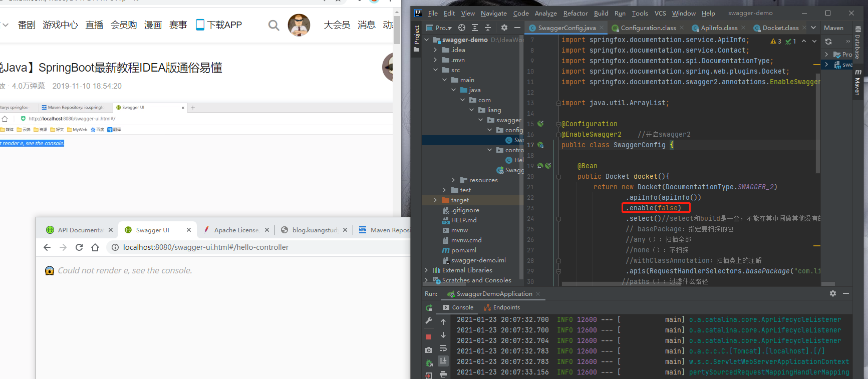Click the bilibili user avatar
Screen dimensions: 868x379
(x=299, y=25)
